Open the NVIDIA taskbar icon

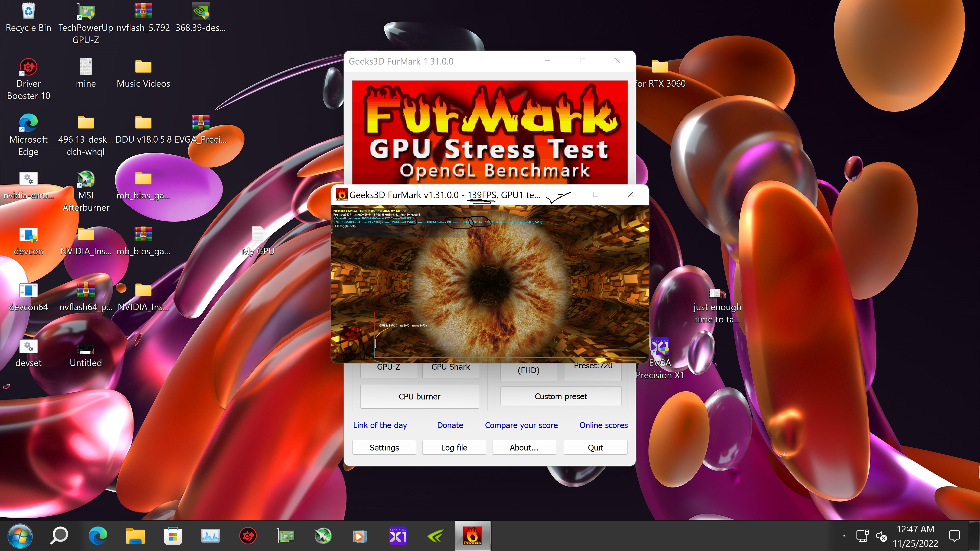point(436,536)
